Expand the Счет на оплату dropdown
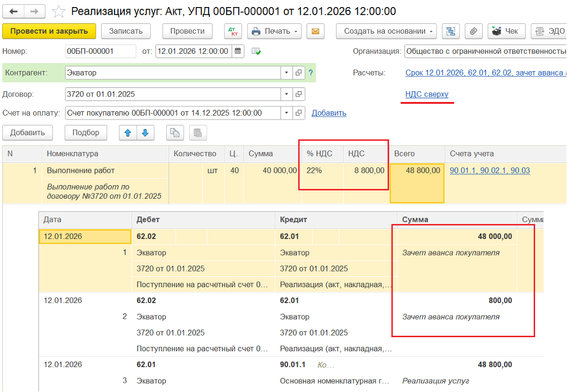The height and width of the screenshot is (392, 567). coord(286,113)
